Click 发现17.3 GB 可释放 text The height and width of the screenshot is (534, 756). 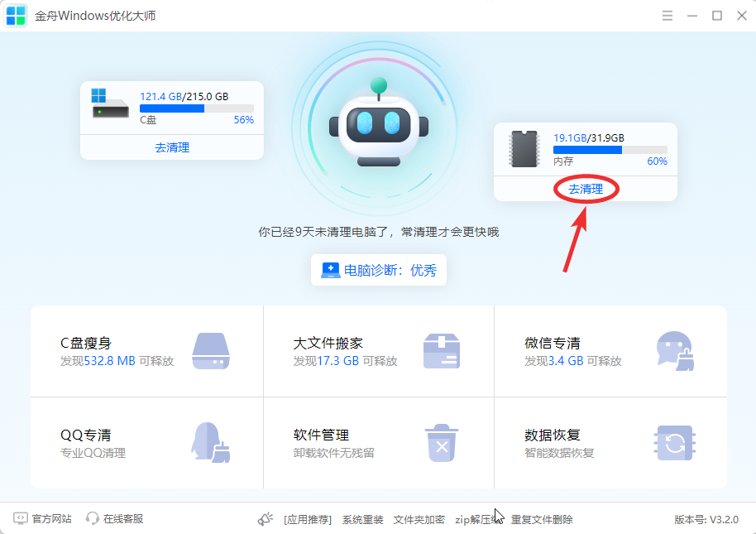(345, 361)
